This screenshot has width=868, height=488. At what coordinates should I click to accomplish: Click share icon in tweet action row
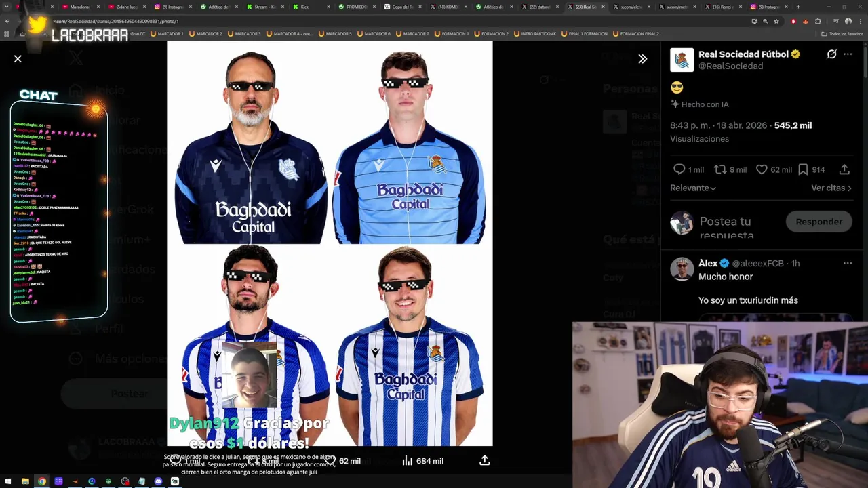pyautogui.click(x=844, y=169)
